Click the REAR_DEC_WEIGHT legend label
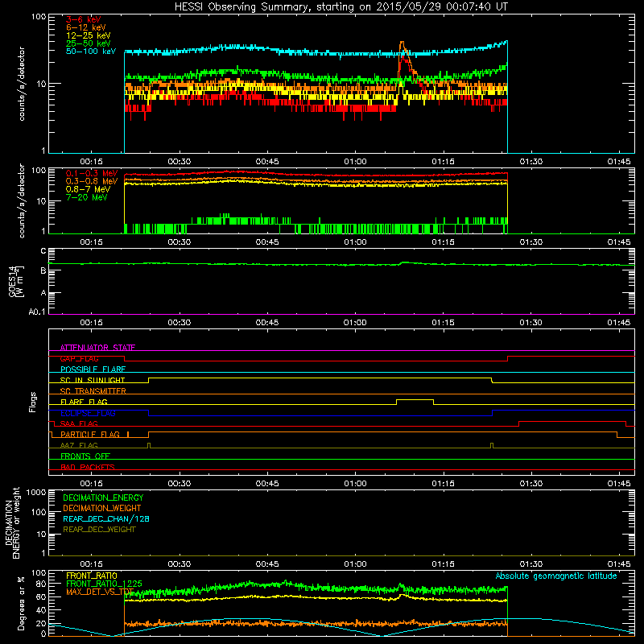Screen dimensions: 644x644 point(99,530)
